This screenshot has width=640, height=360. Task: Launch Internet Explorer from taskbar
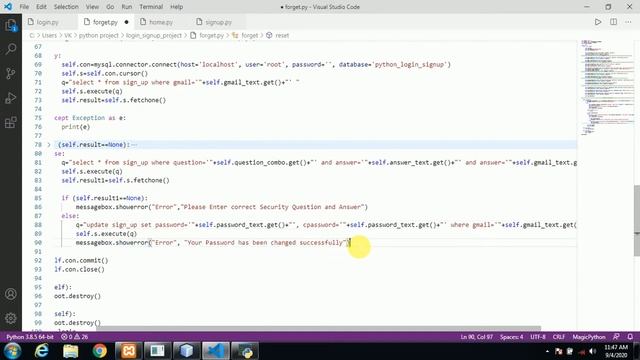coord(42,351)
